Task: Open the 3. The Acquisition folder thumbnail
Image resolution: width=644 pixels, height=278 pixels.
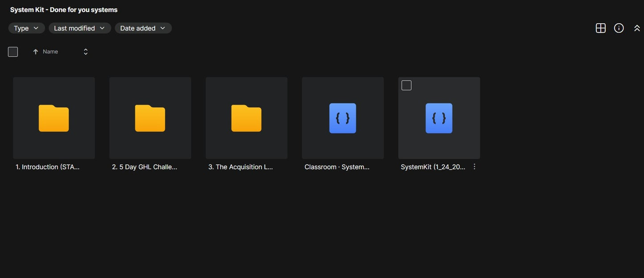Action: pos(246,118)
